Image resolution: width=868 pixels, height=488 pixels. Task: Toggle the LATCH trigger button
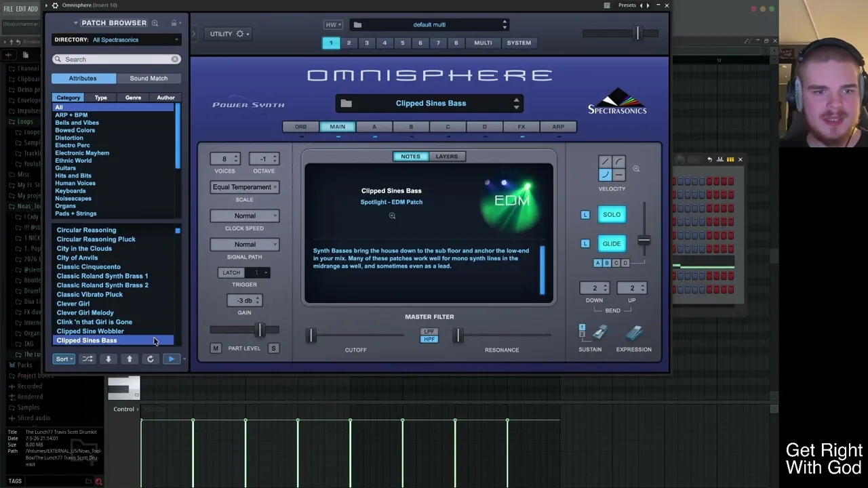(231, 272)
